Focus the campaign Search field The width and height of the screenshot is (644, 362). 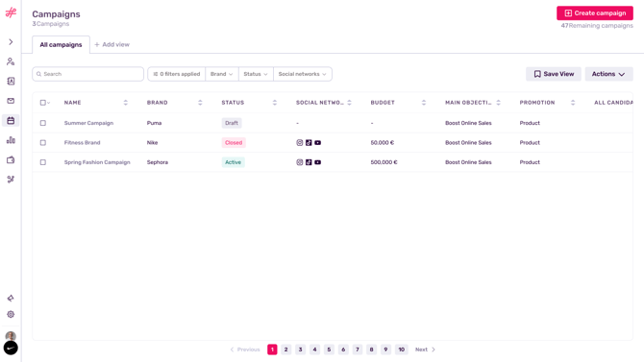pos(87,74)
